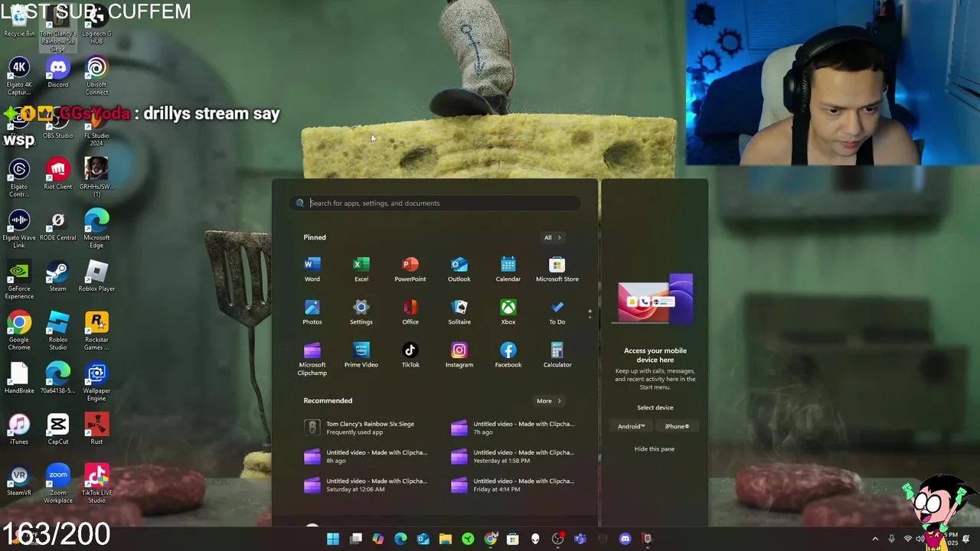This screenshot has width=980, height=551.
Task: Show More recommended items
Action: 549,401
